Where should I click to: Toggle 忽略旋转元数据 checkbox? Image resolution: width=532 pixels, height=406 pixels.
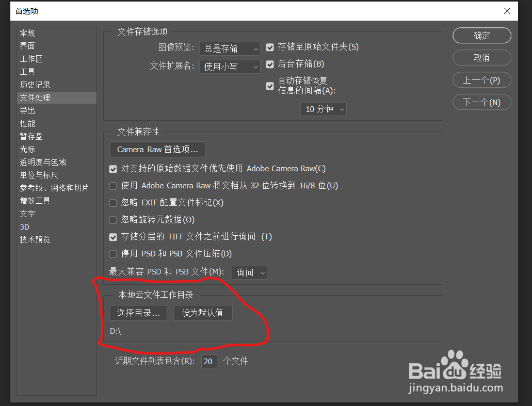(x=112, y=220)
